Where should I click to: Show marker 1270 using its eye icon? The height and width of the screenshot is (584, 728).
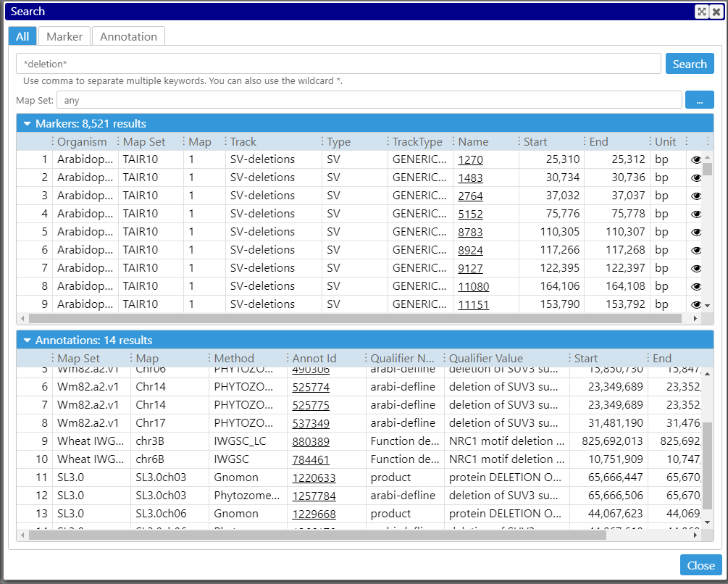point(696,159)
